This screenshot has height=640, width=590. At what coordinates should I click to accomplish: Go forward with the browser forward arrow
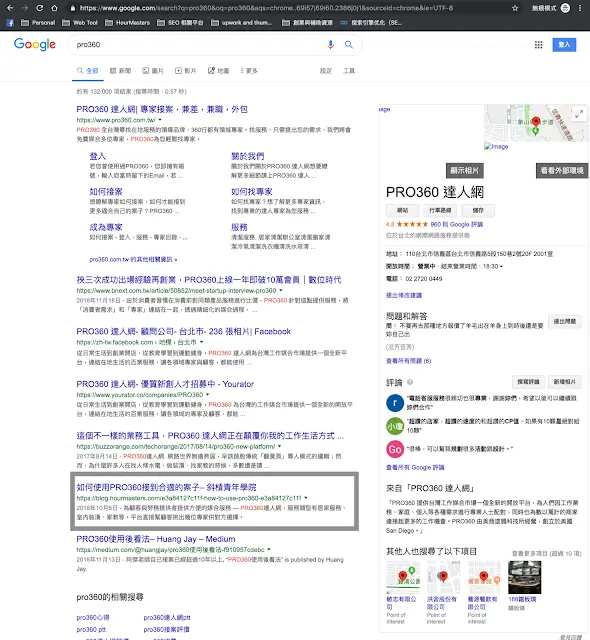point(25,8)
